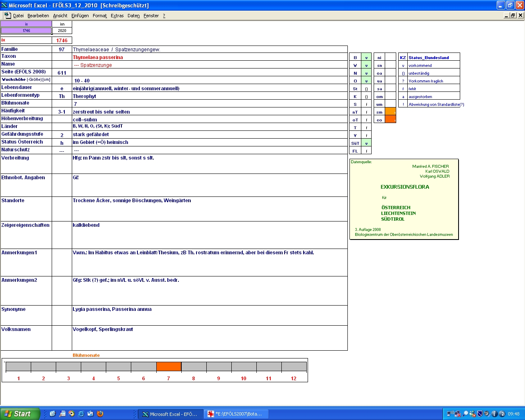Click the Windows Start button
The height and width of the screenshot is (420, 525).
point(20,414)
